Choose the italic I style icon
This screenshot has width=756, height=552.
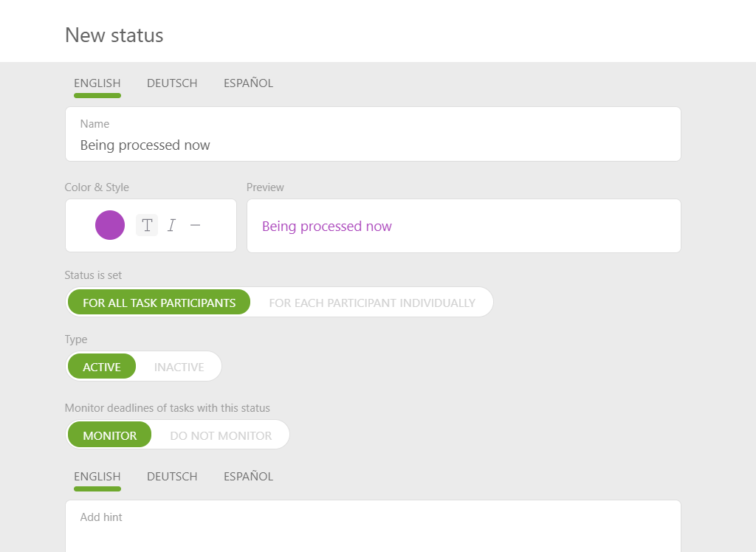171,225
